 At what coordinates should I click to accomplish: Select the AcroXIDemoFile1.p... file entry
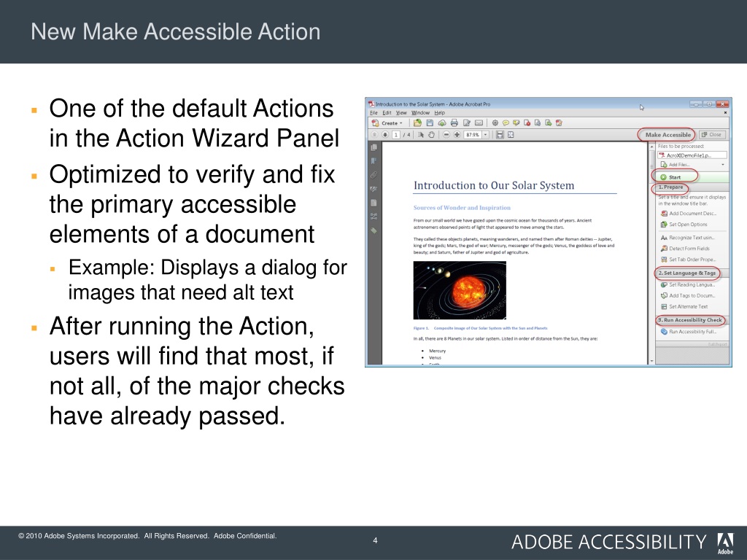tap(692, 155)
